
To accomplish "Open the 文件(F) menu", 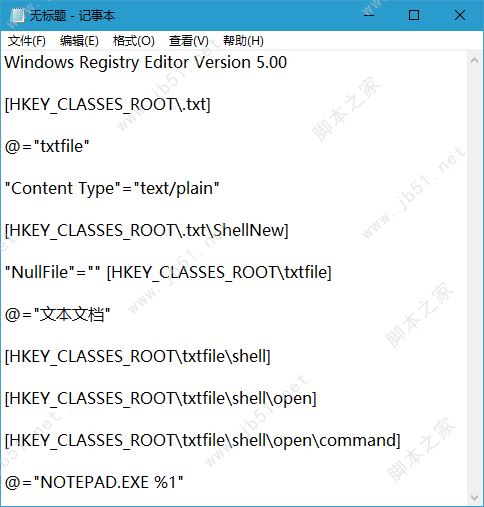I will [27, 41].
